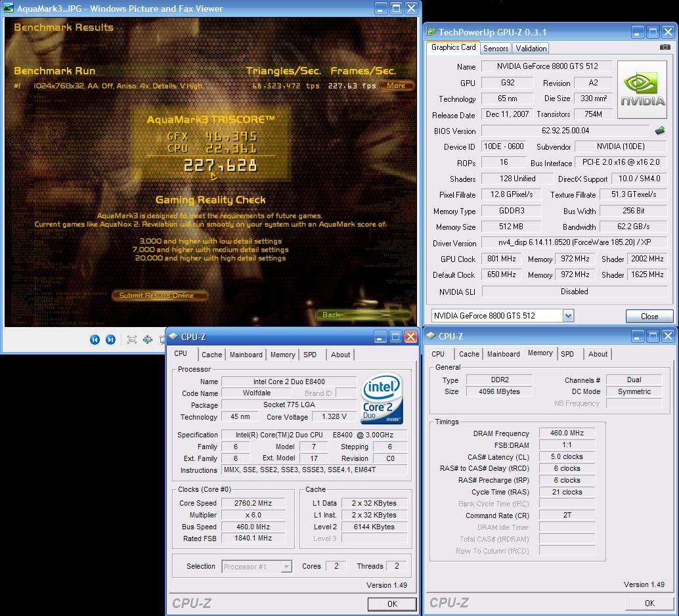Open the Cache tab in the right CPU-Z window

pyautogui.click(x=469, y=354)
